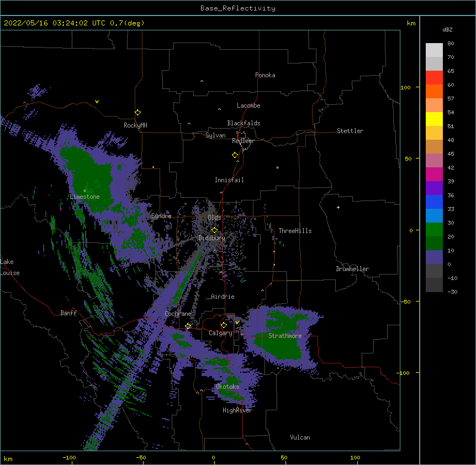Click the Innisfail label
The image size is (476, 465).
229,180
